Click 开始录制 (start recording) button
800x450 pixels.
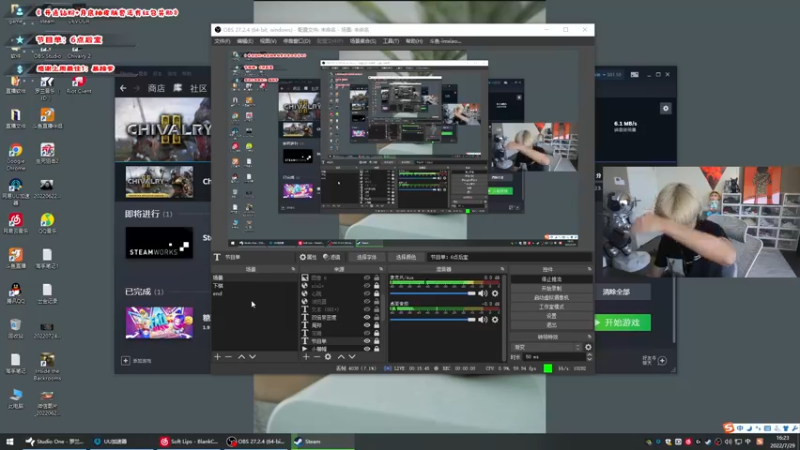(551, 288)
